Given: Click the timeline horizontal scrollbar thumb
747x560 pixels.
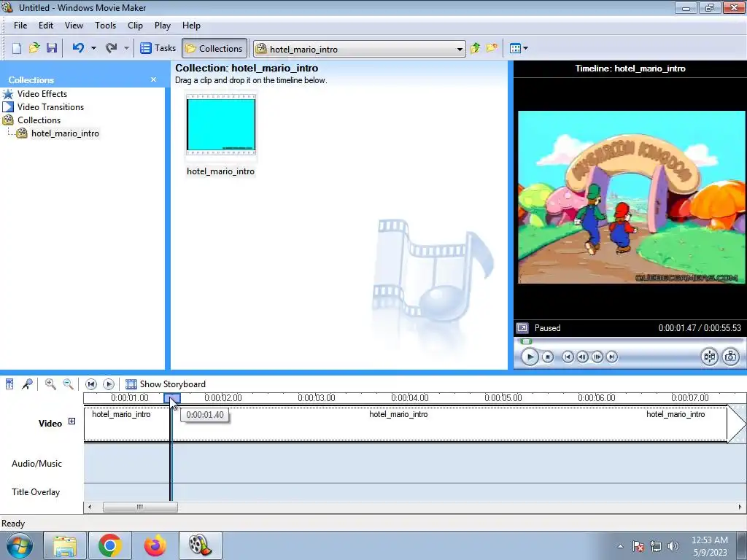Looking at the screenshot, I should [140, 507].
